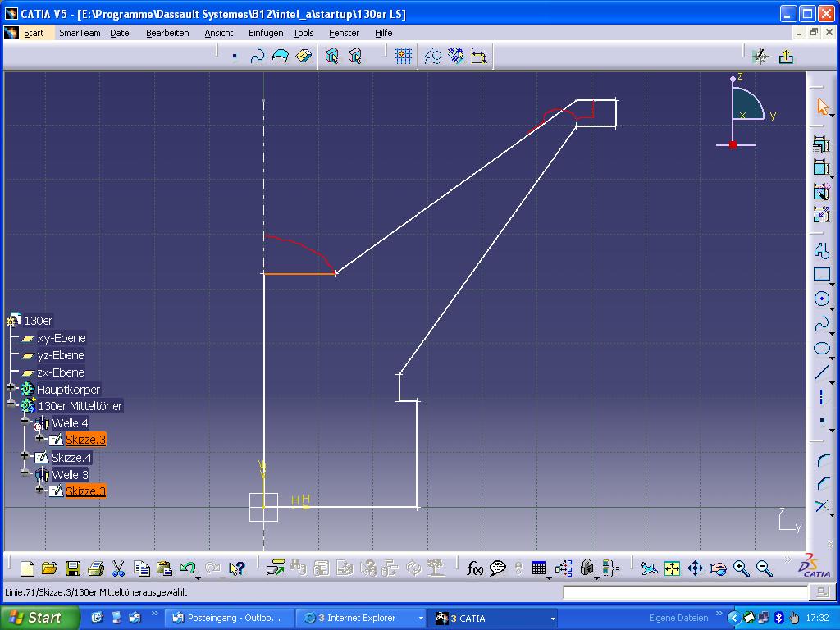Expand Skizze.3 under Welle.3
Image resolution: width=840 pixels, height=630 pixels.
click(39, 489)
